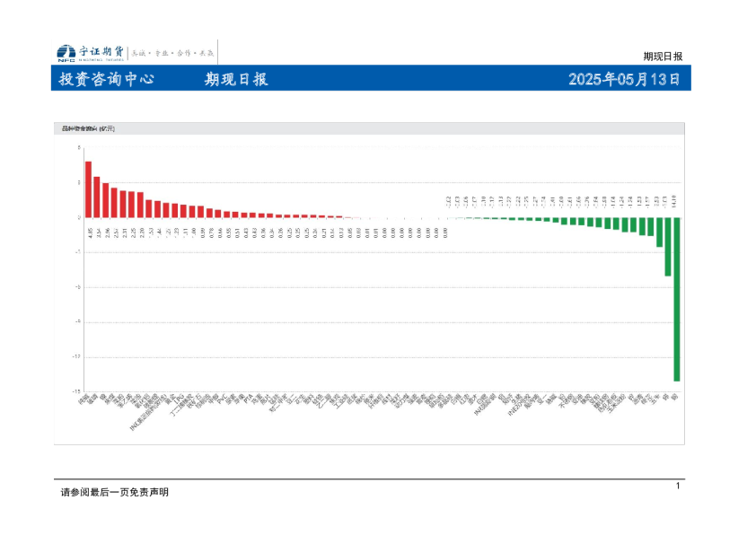Screen dimensions: 756x535
Task: Click the 0 y-axis tick label
Action: [x=79, y=217]
